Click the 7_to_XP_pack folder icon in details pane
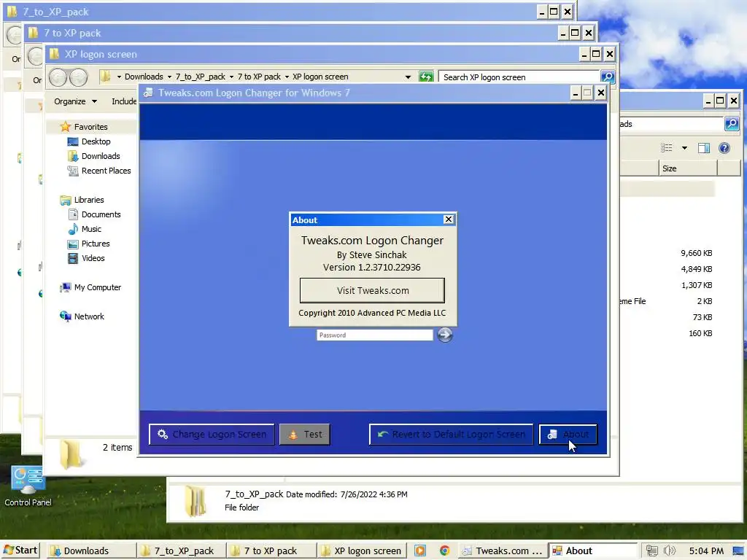Viewport: 747px width, 560px height. tap(196, 501)
